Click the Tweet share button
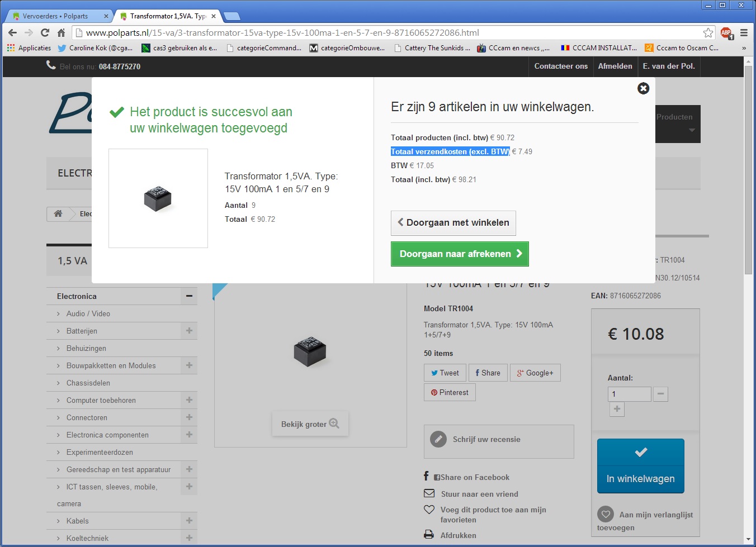The width and height of the screenshot is (756, 547). tap(445, 373)
